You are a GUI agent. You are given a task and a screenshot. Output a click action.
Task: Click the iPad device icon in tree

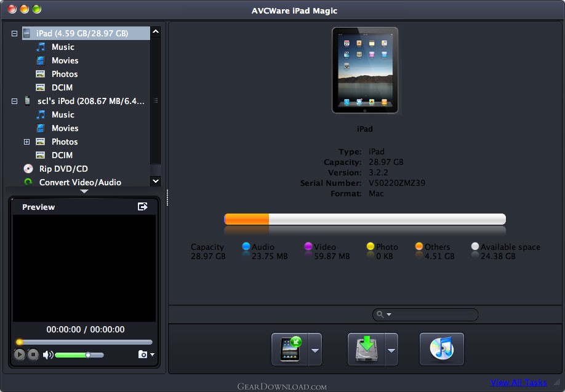click(x=26, y=33)
